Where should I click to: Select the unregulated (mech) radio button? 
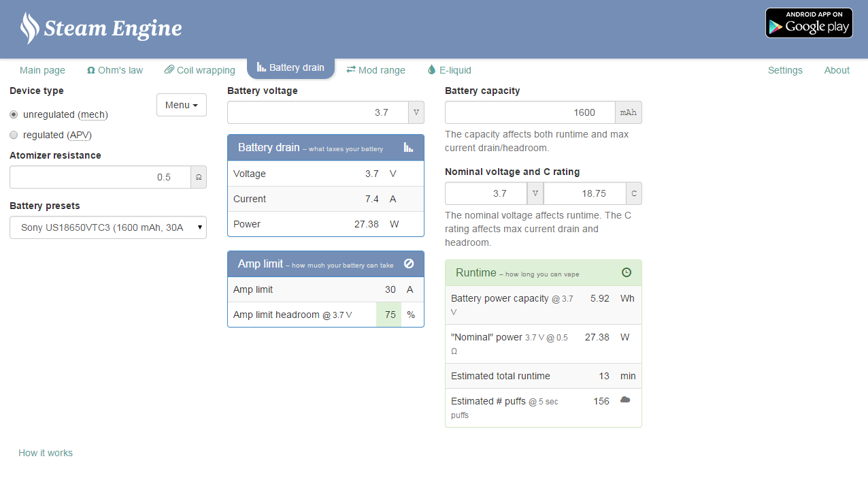pos(14,114)
